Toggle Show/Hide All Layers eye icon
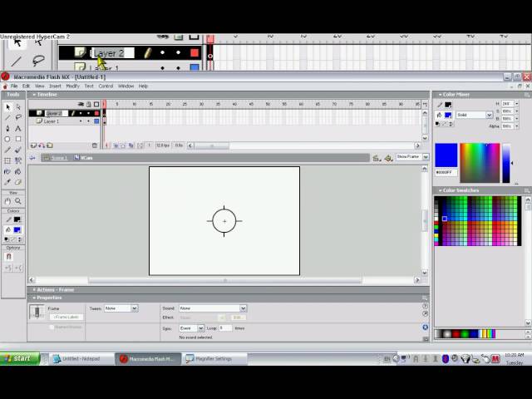The height and width of the screenshot is (399, 532). point(81,104)
